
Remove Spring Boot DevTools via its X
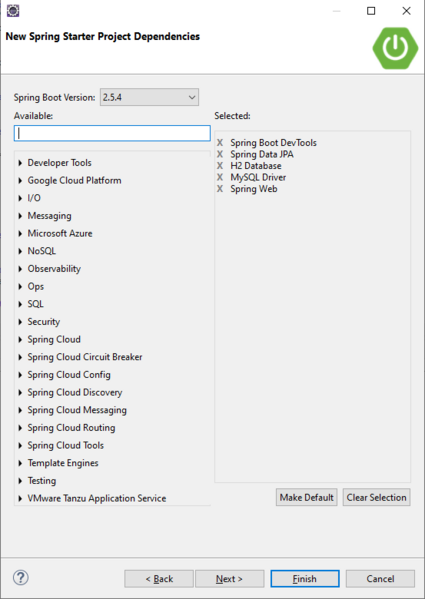click(220, 143)
